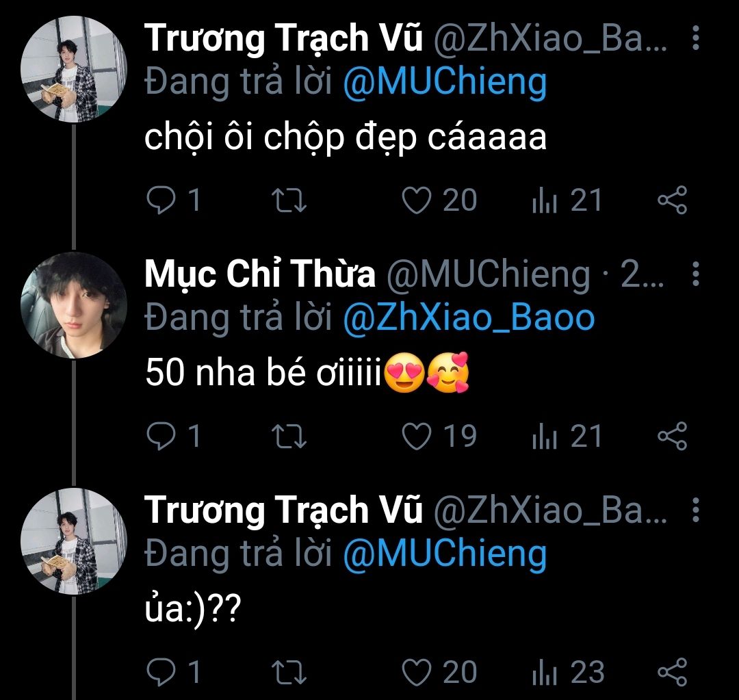Open Trương Trạch Vũ's avatar on first tweet
Screen dimensions: 739x700
74,69
